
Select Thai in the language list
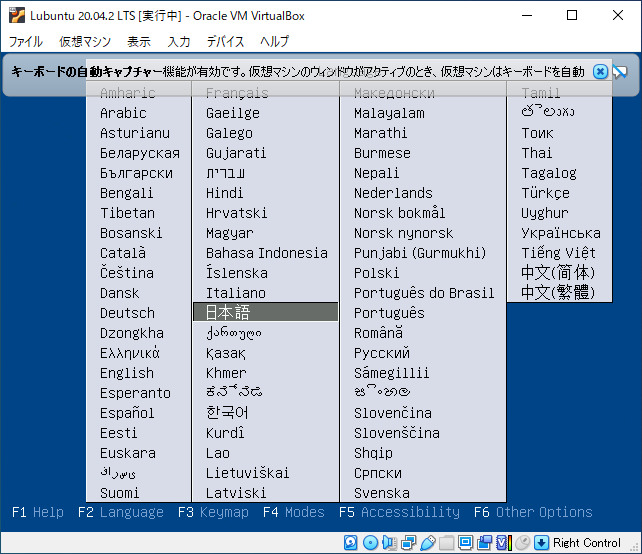coord(537,153)
